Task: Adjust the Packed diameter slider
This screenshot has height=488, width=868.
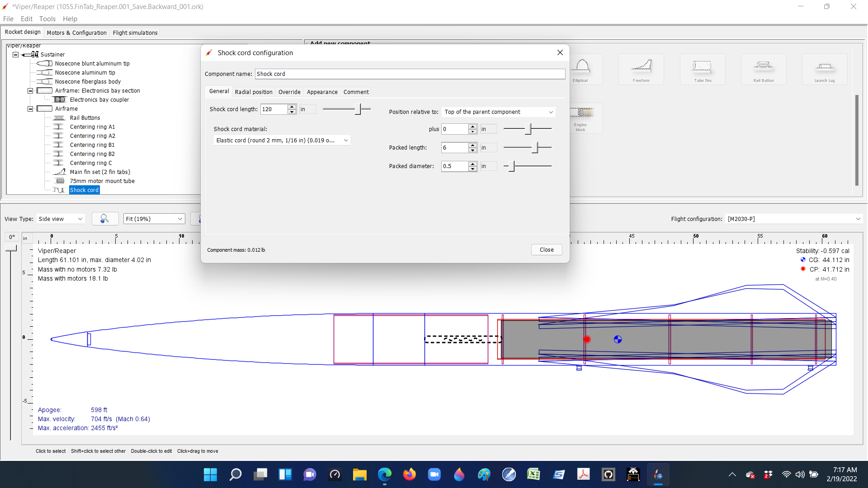Action: [511, 166]
